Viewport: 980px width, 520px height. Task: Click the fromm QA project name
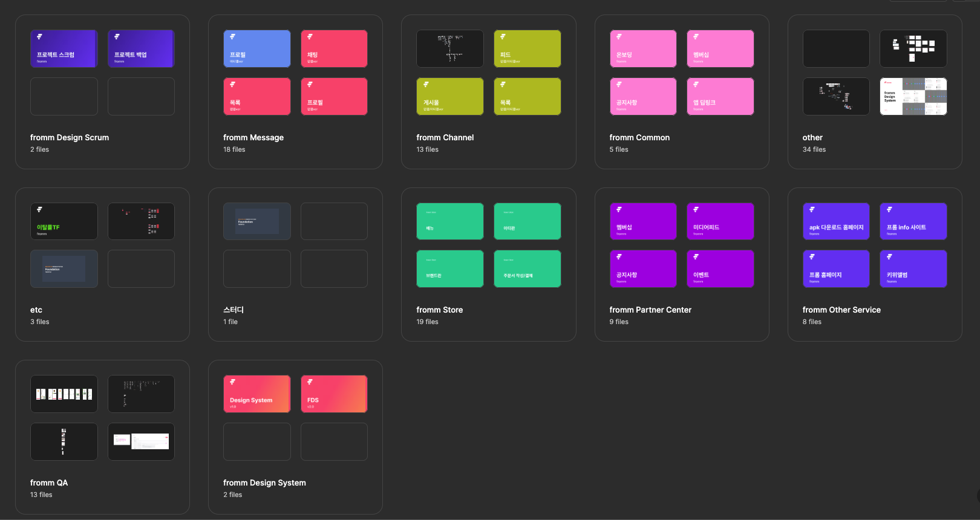click(x=49, y=483)
